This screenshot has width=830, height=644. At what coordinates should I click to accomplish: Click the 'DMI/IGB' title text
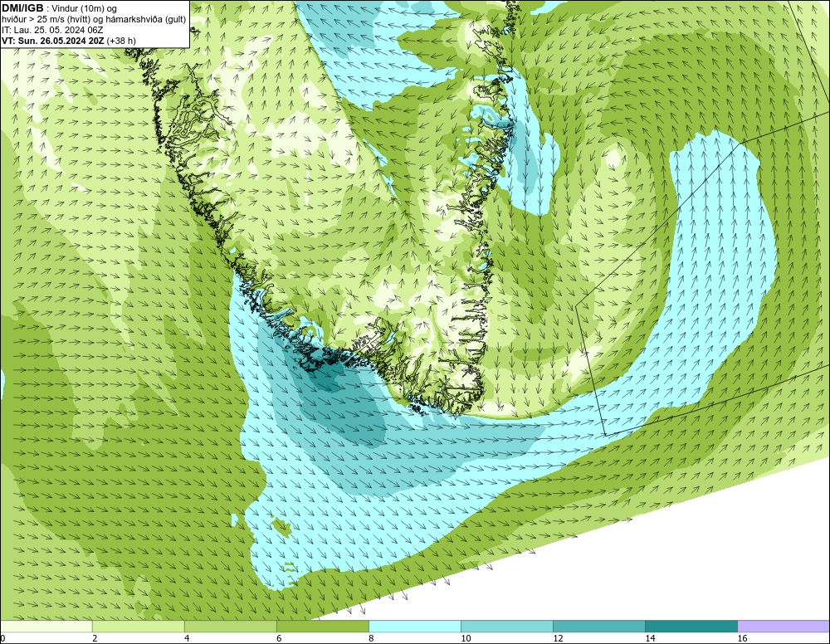point(22,8)
